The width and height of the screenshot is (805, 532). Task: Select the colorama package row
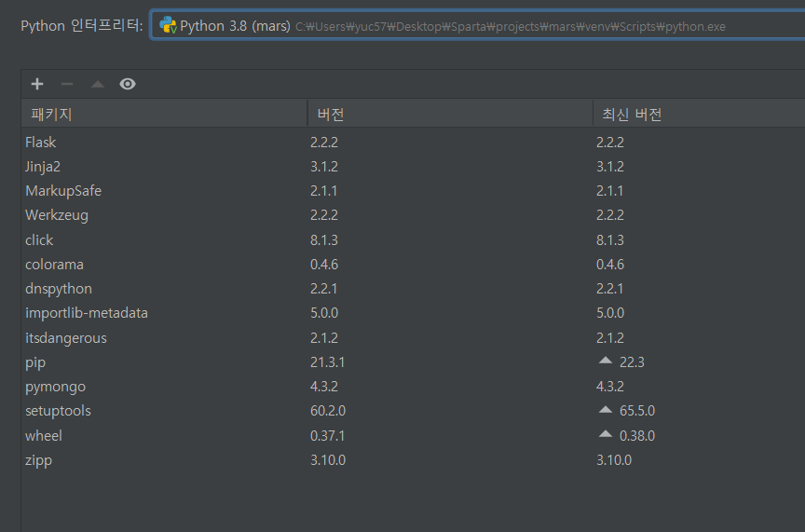(x=413, y=265)
